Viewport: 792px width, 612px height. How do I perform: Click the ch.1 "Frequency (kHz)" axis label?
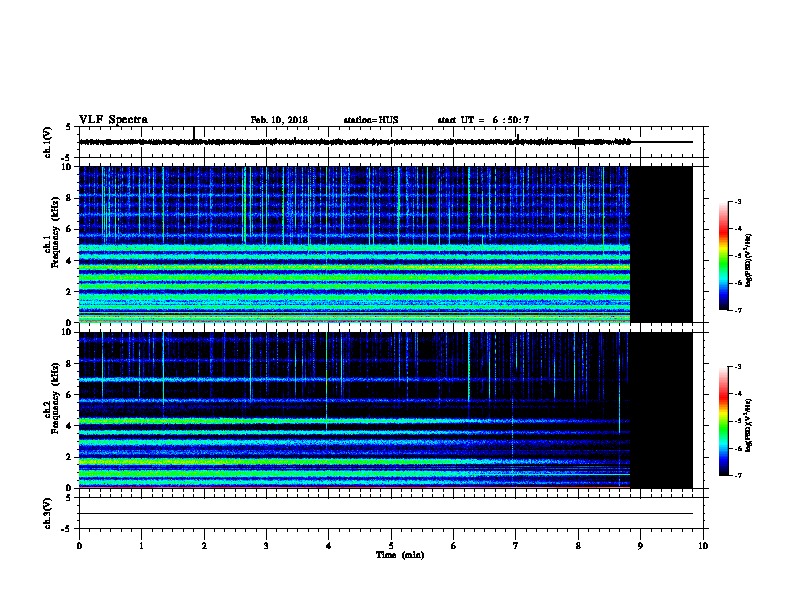55,232
